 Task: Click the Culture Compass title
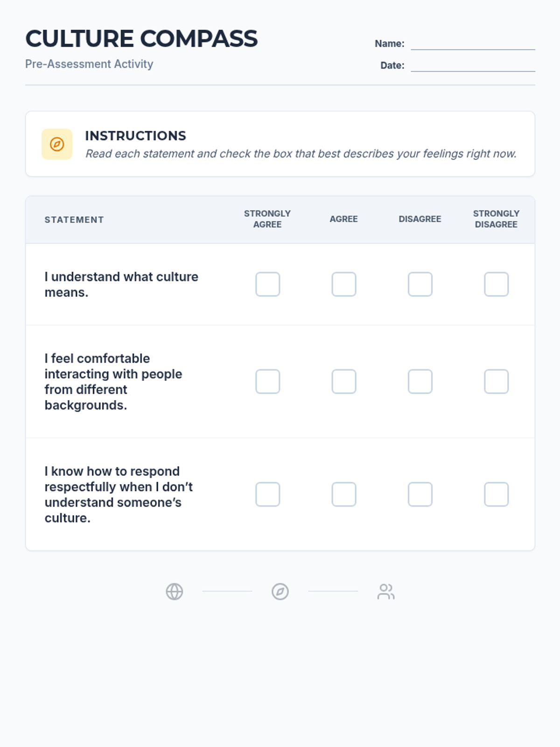pyautogui.click(x=141, y=39)
